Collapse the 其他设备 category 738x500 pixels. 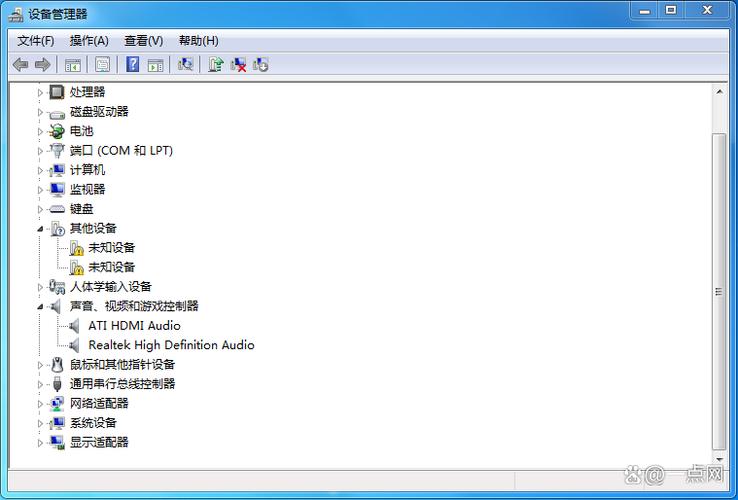41,229
